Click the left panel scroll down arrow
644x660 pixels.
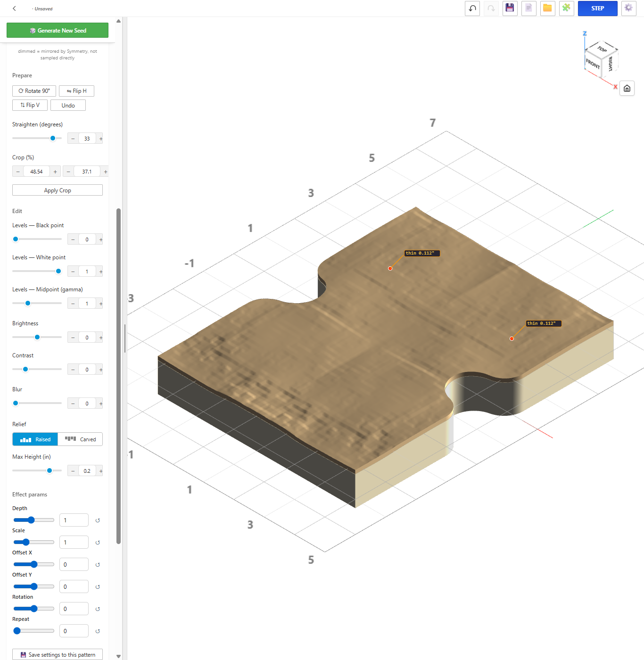(118, 656)
